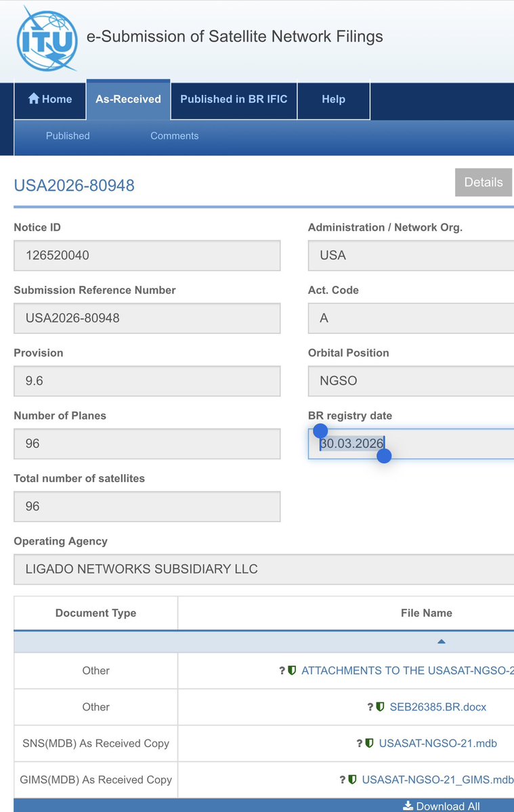Go to the Published sub-tab
Image resolution: width=514 pixels, height=812 pixels.
click(x=68, y=135)
